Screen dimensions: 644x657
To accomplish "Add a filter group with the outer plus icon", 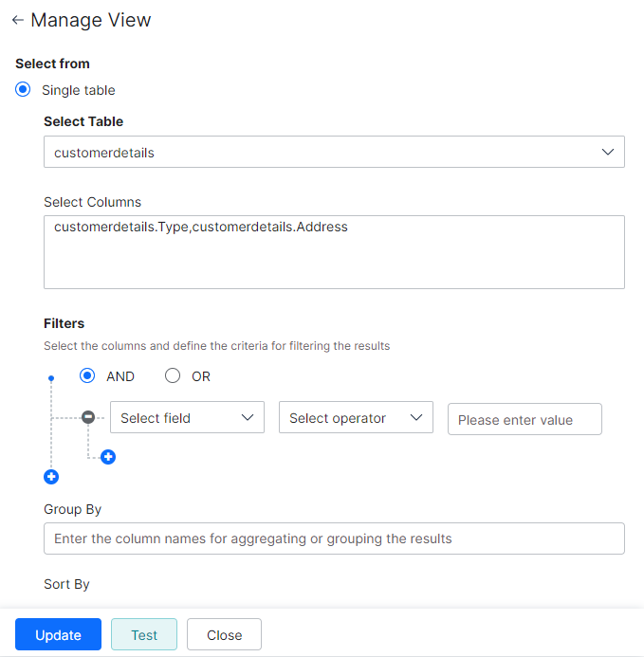I will click(x=51, y=477).
